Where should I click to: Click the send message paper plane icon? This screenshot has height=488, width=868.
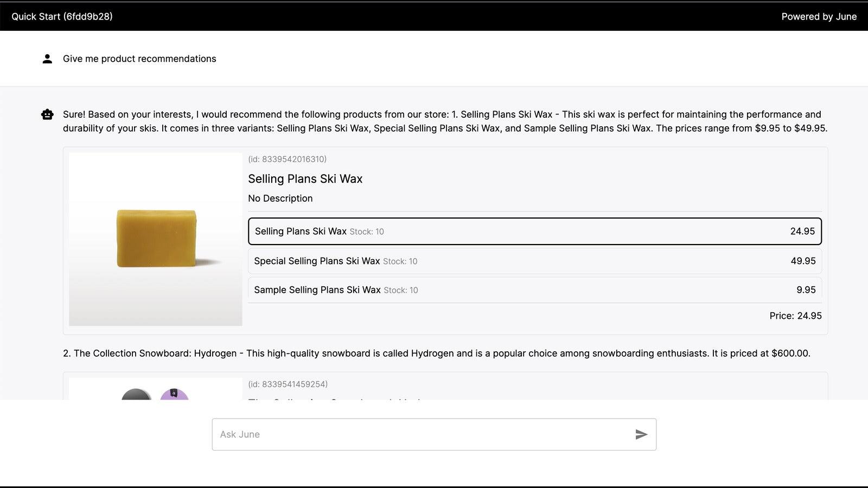(641, 434)
